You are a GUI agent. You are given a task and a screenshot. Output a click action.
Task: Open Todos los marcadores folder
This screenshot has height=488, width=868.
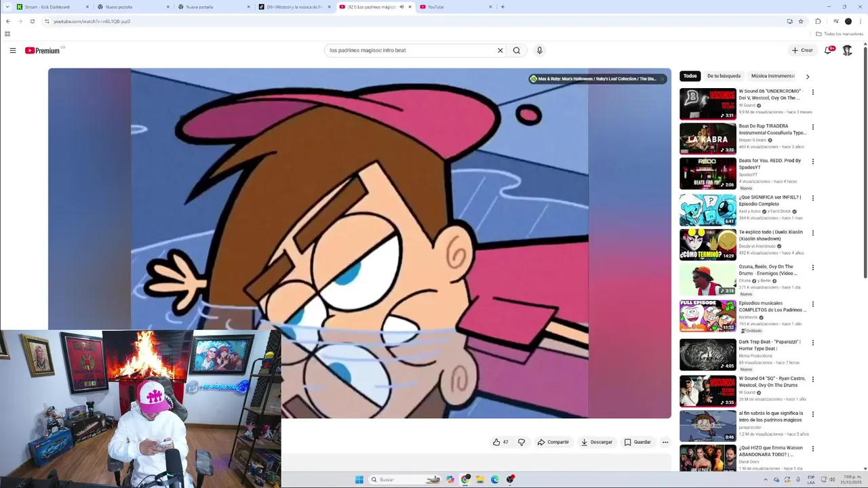point(840,34)
